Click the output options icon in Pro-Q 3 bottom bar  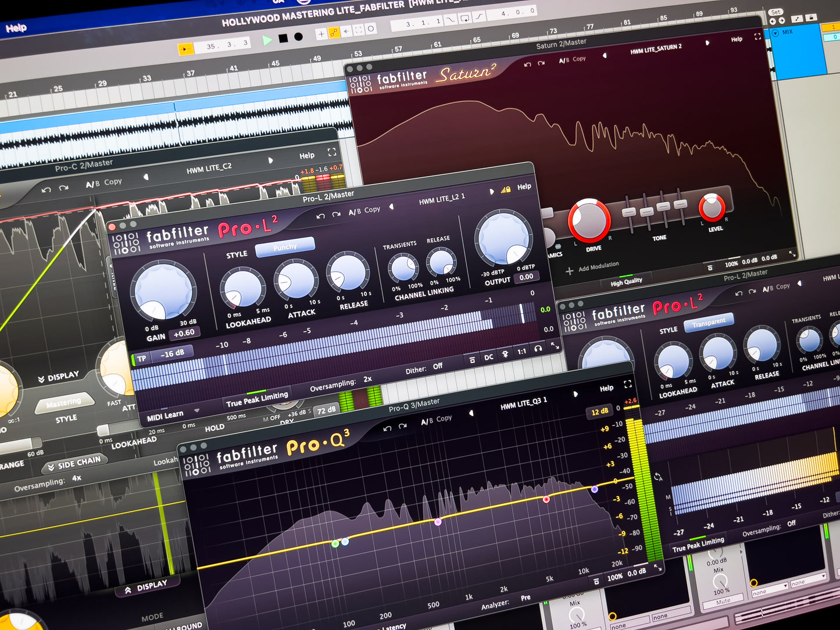(x=596, y=581)
